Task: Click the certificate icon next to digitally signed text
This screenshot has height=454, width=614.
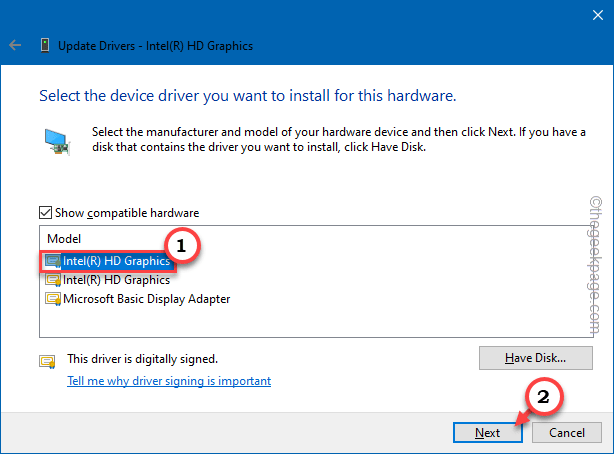Action: 46,360
